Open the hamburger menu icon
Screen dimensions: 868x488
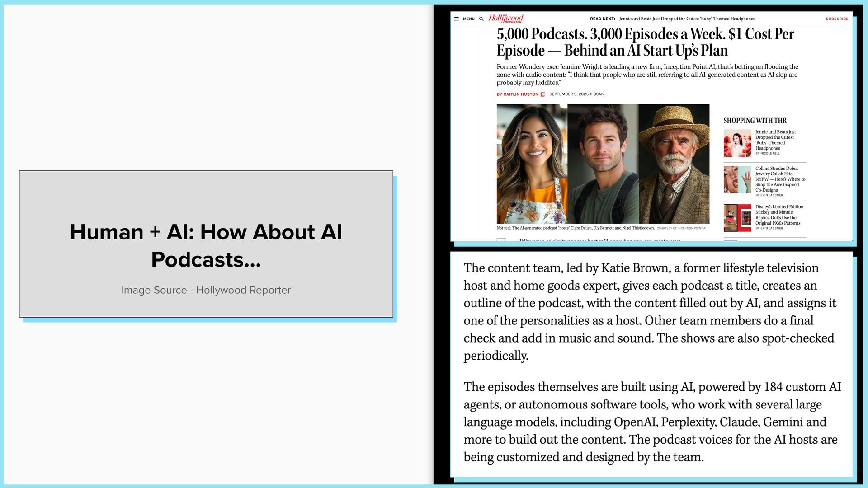(x=457, y=19)
